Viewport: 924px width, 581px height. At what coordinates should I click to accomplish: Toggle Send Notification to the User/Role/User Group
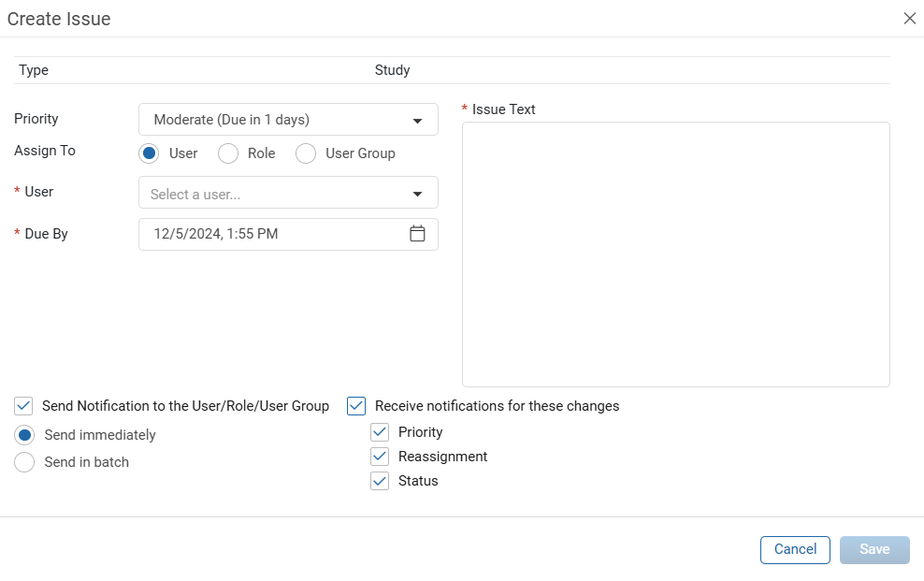(23, 406)
